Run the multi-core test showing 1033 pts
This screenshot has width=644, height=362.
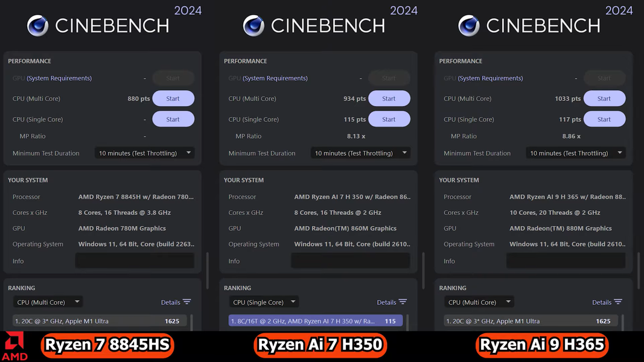tap(604, 99)
